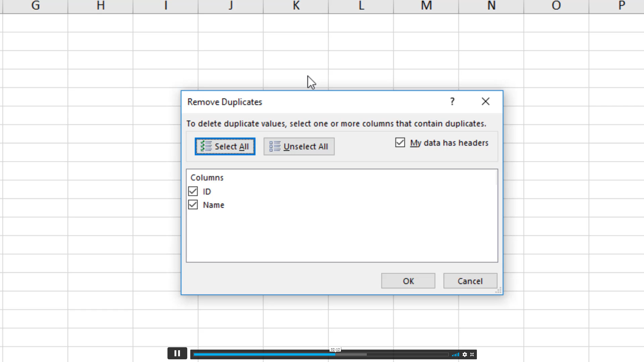Cancel the Remove Duplicates dialog

pos(470,281)
